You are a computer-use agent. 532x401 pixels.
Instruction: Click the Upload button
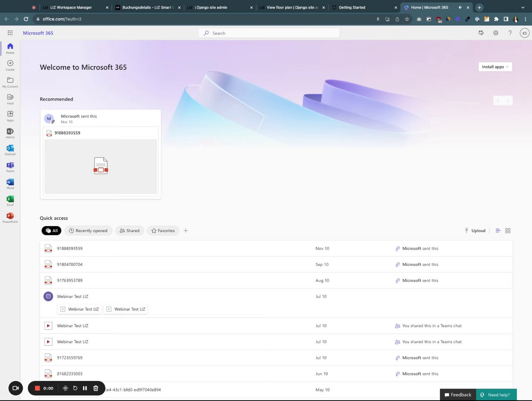[475, 230]
